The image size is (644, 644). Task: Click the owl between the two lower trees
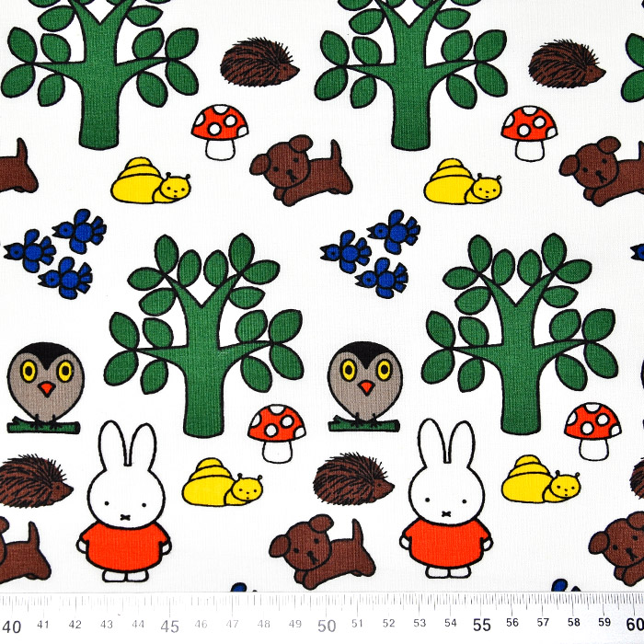365,383
